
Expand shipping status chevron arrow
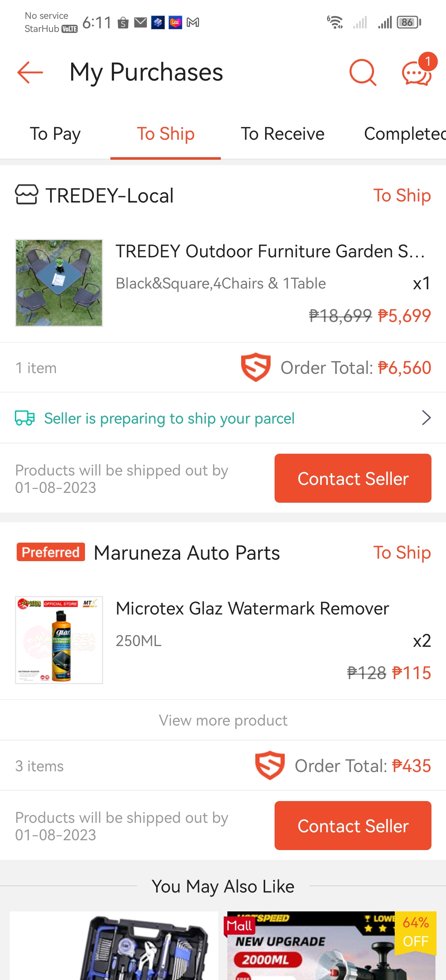(426, 418)
